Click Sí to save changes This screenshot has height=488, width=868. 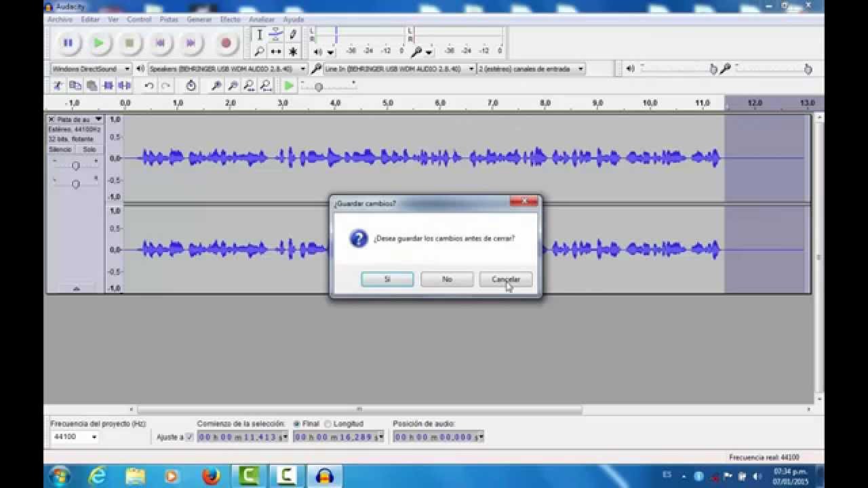pos(387,279)
